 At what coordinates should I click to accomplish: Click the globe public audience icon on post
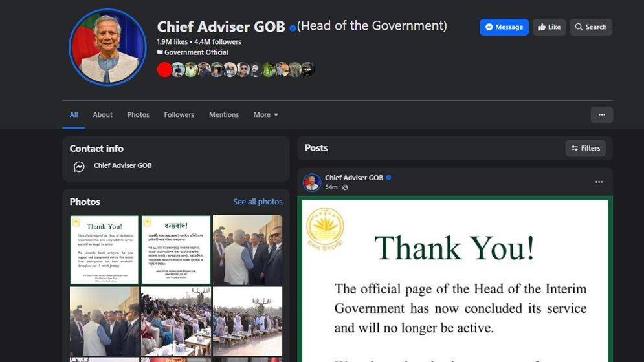pyautogui.click(x=345, y=187)
